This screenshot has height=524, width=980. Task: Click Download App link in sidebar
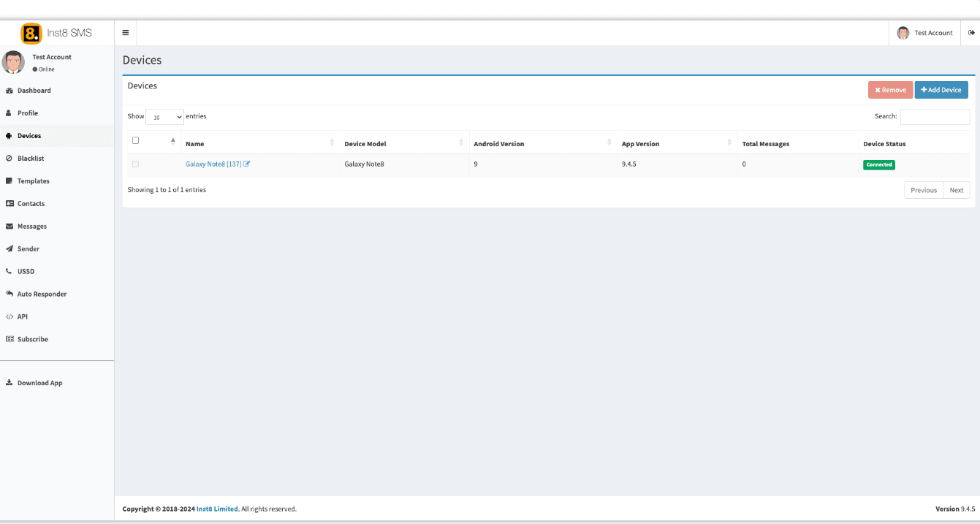(x=57, y=383)
